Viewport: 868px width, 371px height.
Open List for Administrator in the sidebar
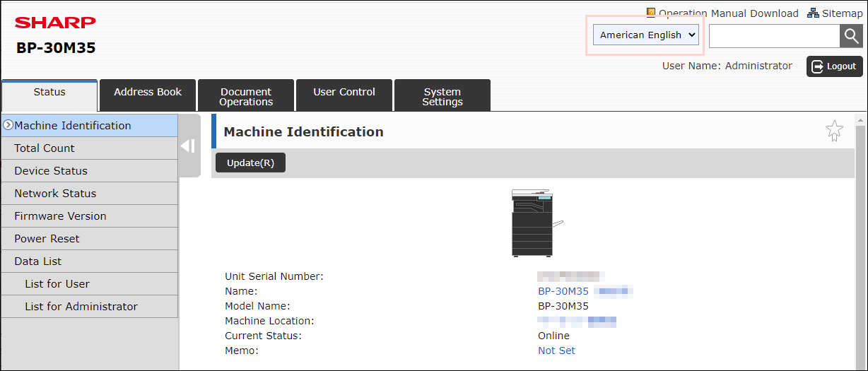click(x=89, y=307)
